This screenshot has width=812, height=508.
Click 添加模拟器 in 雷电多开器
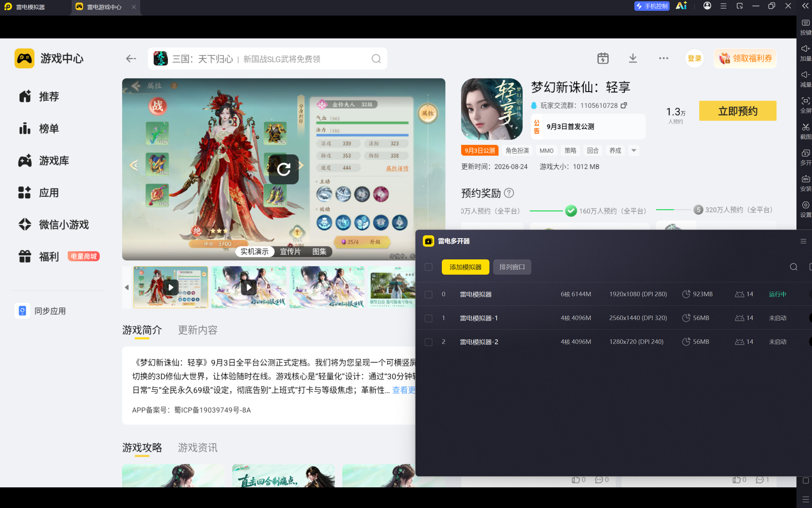pyautogui.click(x=465, y=267)
